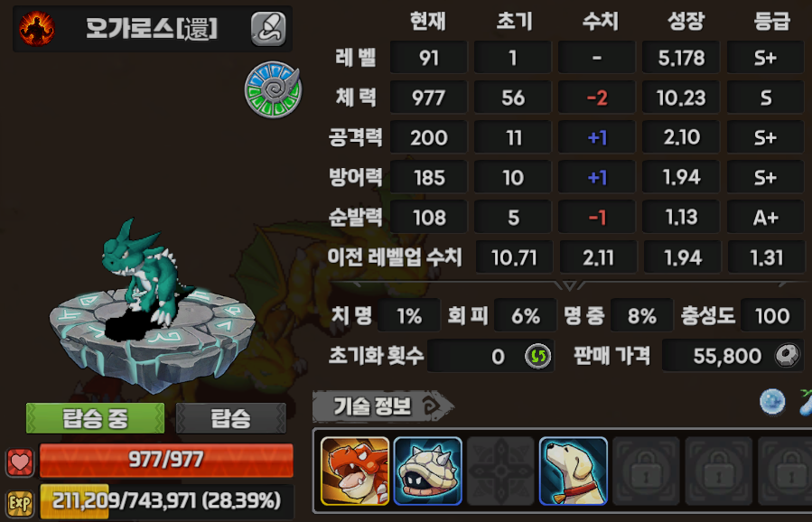The width and height of the screenshot is (812, 522).
Task: Click the blue orb icon
Action: point(772,403)
